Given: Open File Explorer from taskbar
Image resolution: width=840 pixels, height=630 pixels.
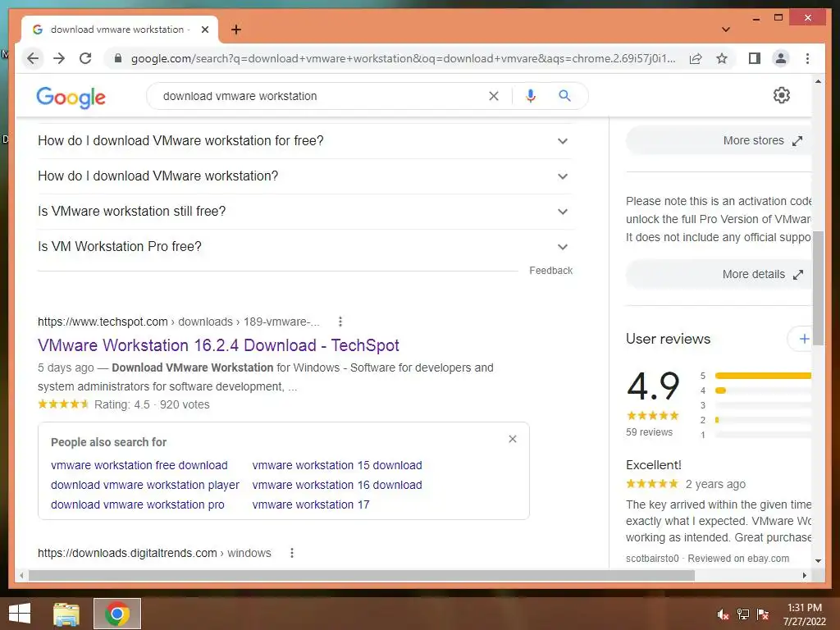Looking at the screenshot, I should 66,614.
